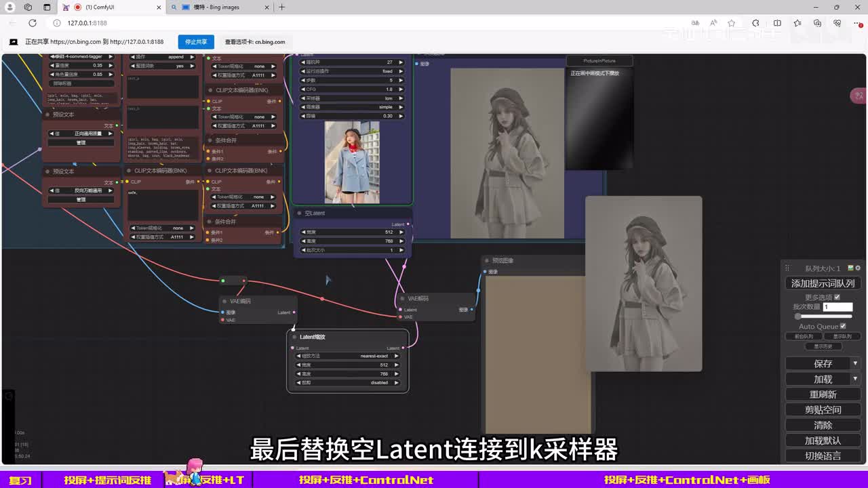Select the ComfyUI browser tab

(x=112, y=7)
